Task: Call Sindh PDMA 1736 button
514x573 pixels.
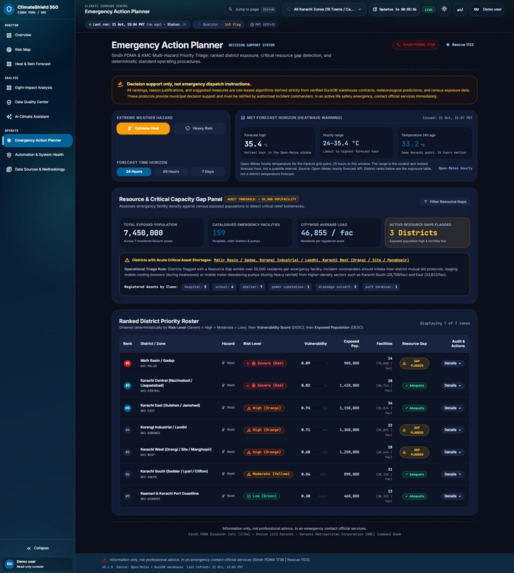Action: tap(416, 45)
